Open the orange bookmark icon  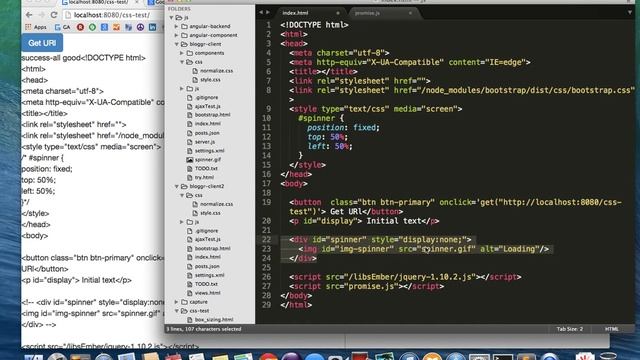[x=117, y=27]
